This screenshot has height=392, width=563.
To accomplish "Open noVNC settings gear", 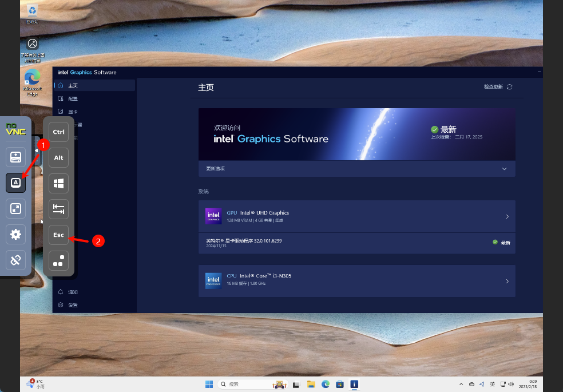I will 15,235.
